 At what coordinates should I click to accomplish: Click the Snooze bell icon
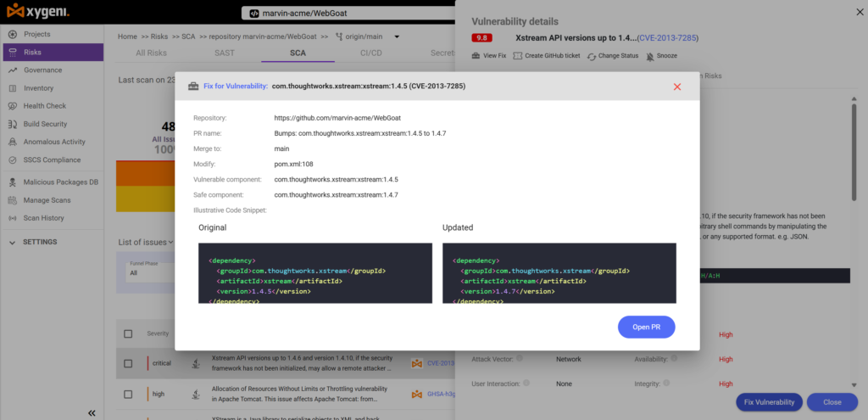click(650, 56)
